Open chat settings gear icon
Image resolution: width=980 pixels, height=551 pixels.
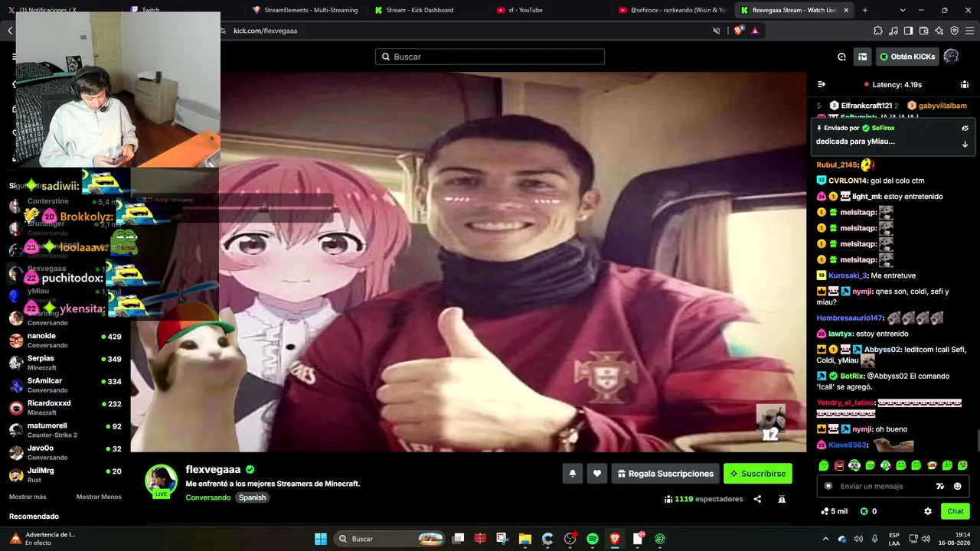(928, 511)
